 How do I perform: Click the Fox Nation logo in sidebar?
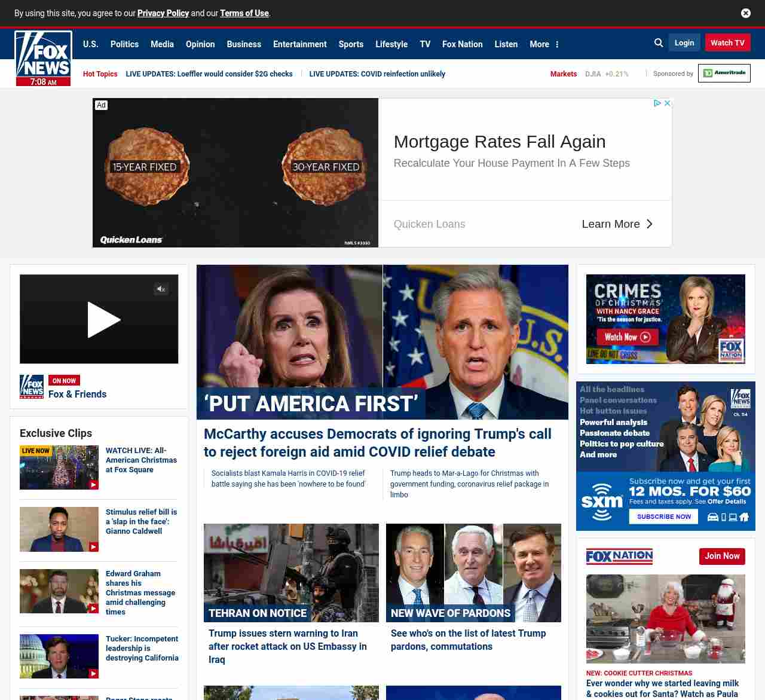[619, 557]
